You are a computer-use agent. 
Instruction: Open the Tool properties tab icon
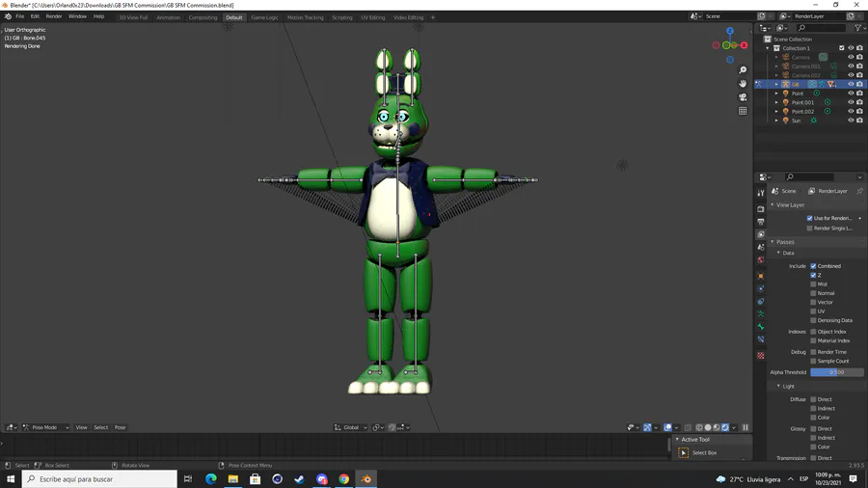pyautogui.click(x=761, y=193)
